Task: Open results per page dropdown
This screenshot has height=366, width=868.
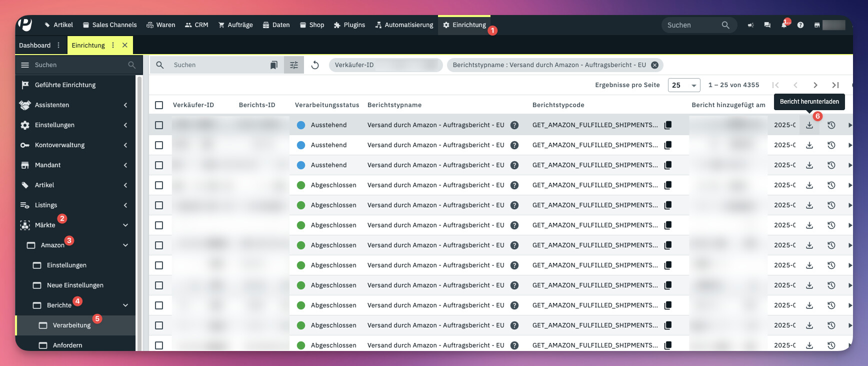Action: click(x=683, y=85)
